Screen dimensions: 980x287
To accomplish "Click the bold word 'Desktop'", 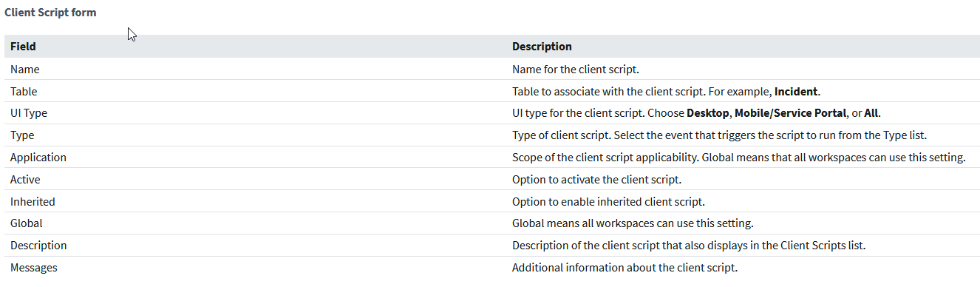I will click(x=708, y=113).
